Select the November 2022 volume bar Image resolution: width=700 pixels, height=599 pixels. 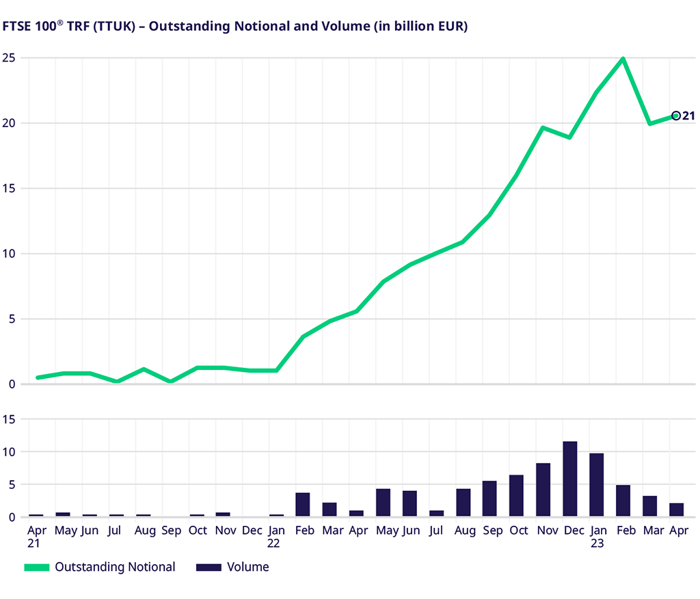[543, 490]
